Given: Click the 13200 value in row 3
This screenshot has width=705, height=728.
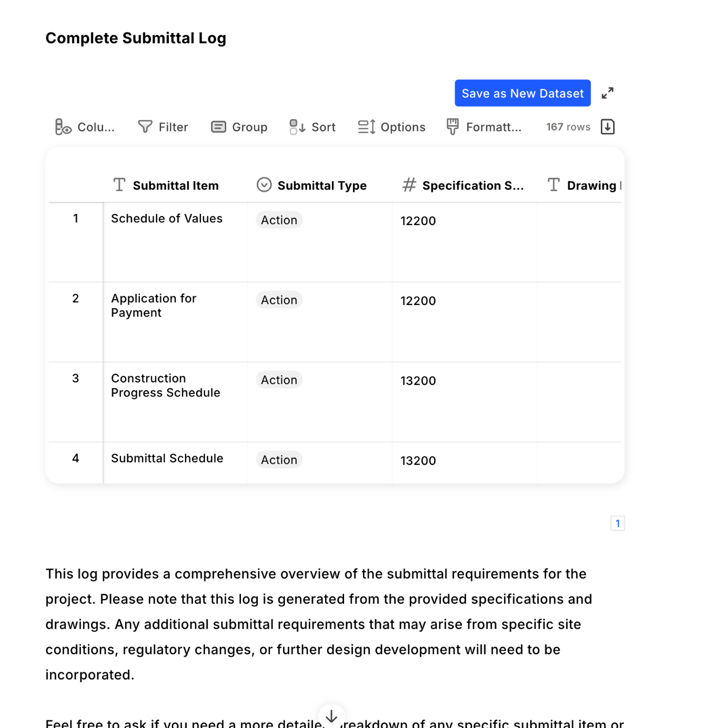Looking at the screenshot, I should click(418, 381).
